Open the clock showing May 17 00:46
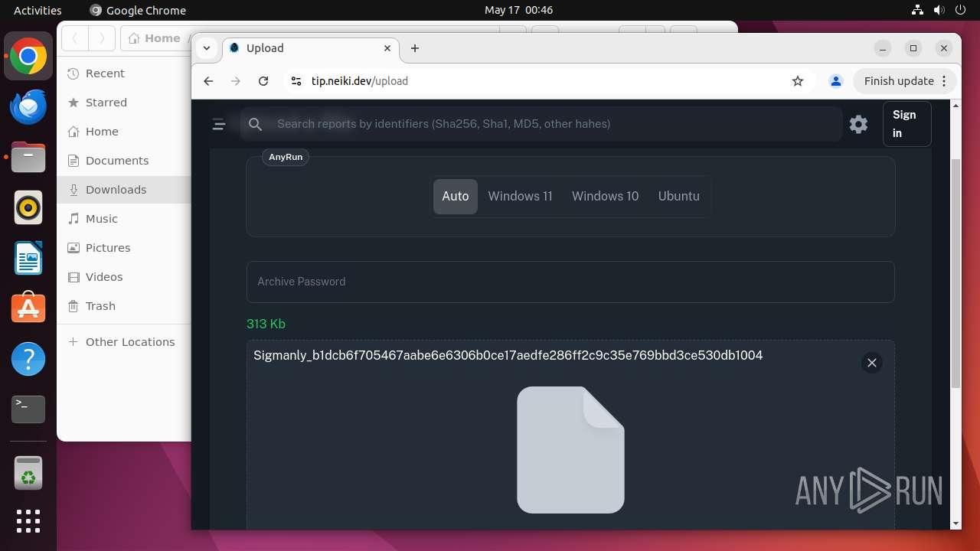The height and width of the screenshot is (551, 980). [518, 10]
